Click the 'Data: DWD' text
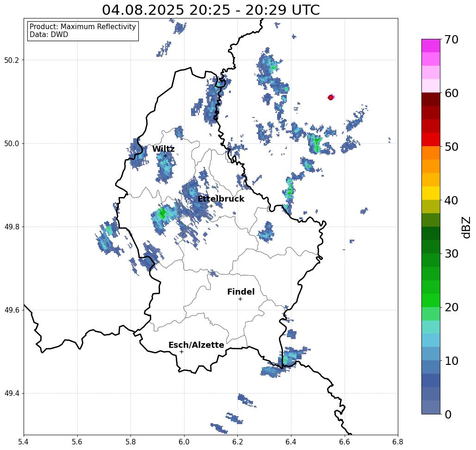 point(49,35)
